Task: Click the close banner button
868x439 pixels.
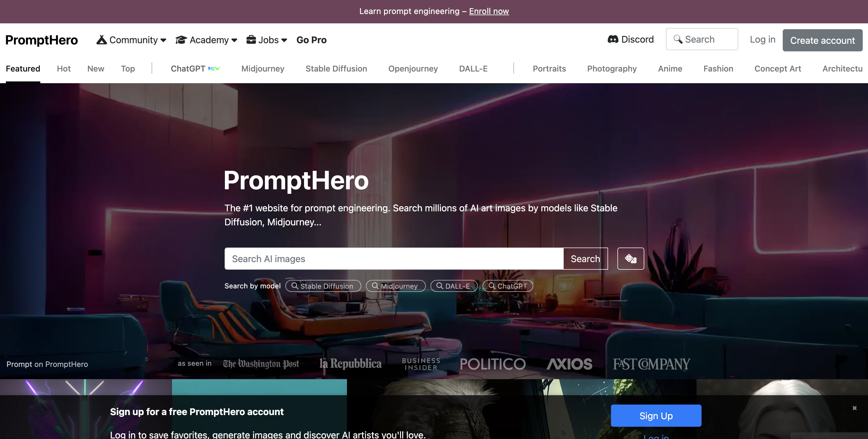Action: pyautogui.click(x=854, y=408)
